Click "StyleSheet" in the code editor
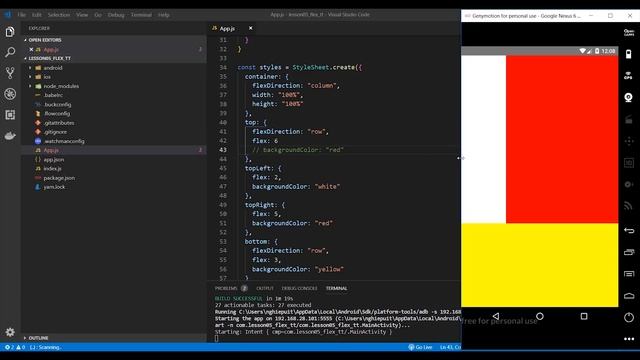The image size is (640, 360). pyautogui.click(x=311, y=67)
